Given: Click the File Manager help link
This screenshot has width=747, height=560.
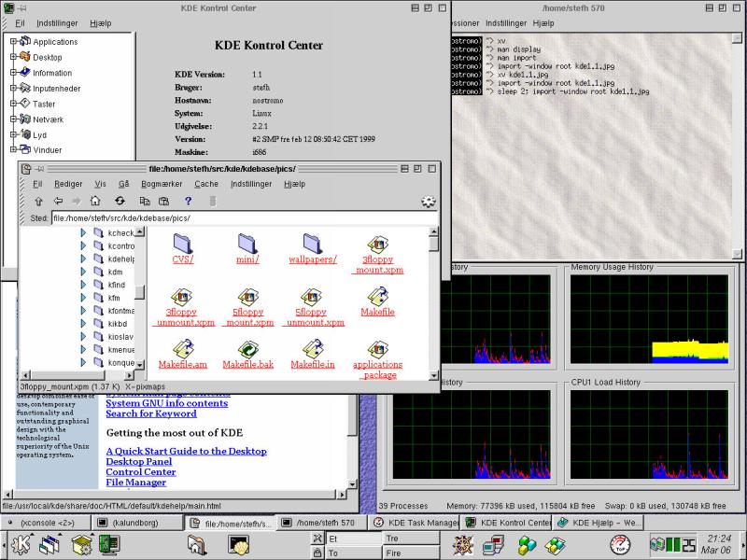Looking at the screenshot, I should click(135, 483).
